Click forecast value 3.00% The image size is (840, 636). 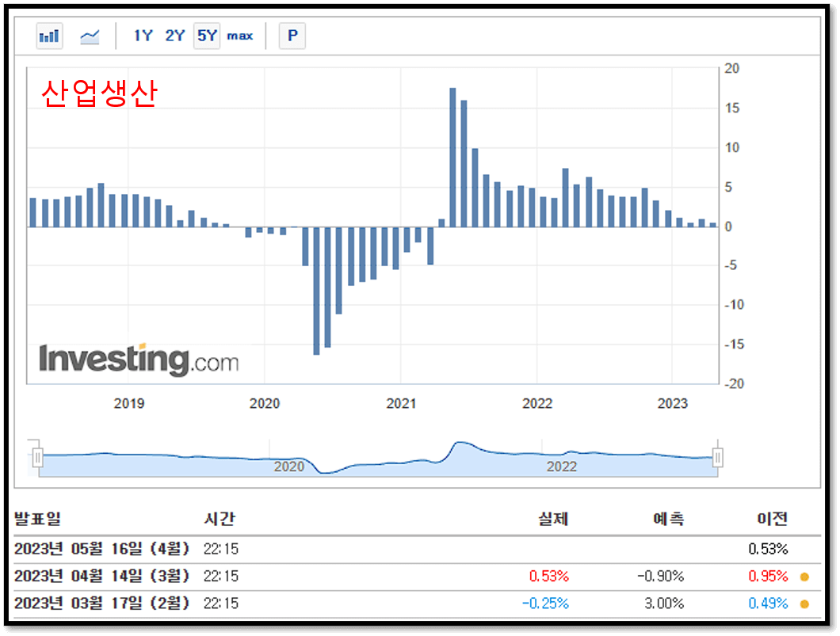click(664, 604)
